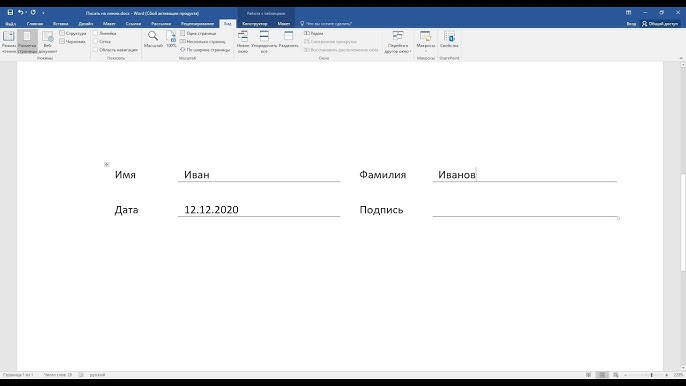Switch to the Черновик view
This screenshot has width=686, height=386.
click(73, 42)
